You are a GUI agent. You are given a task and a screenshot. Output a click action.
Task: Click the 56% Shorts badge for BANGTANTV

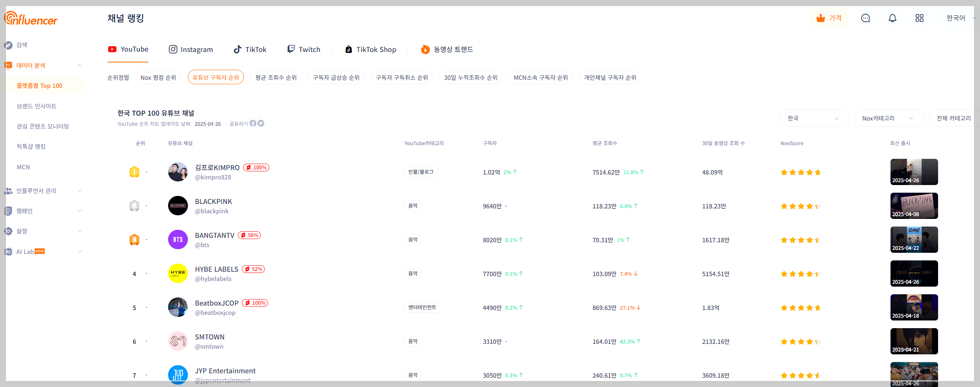[250, 235]
